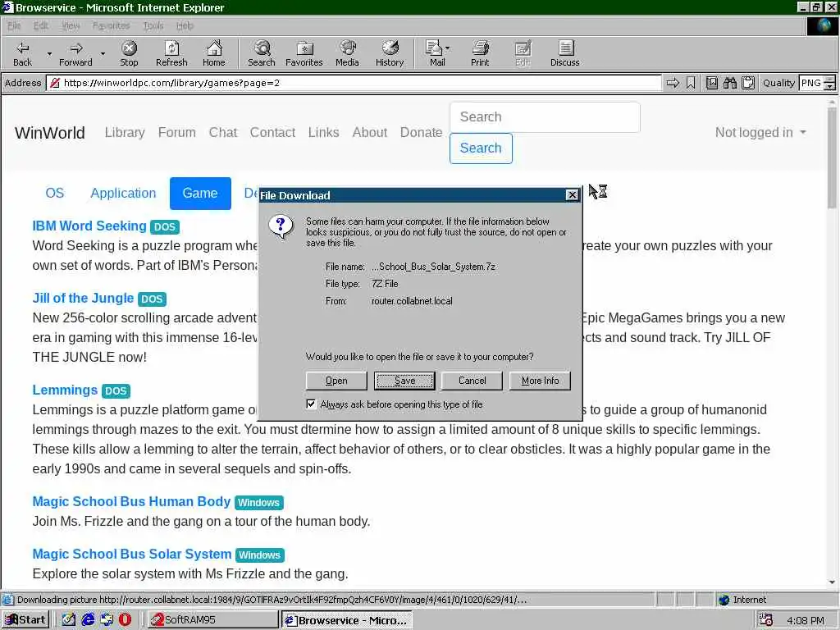Screen dimensions: 840x630
Task: Click the Forward toolbar button
Action: point(75,53)
